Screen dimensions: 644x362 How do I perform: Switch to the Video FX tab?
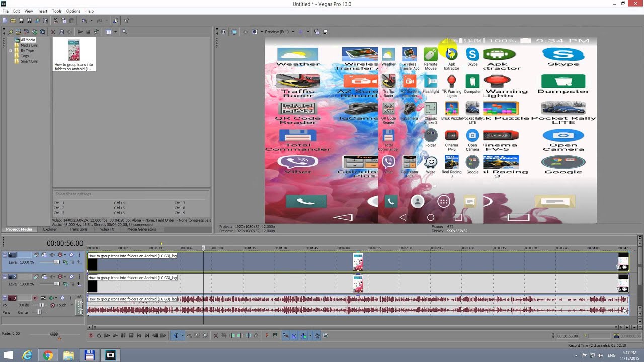tap(107, 229)
